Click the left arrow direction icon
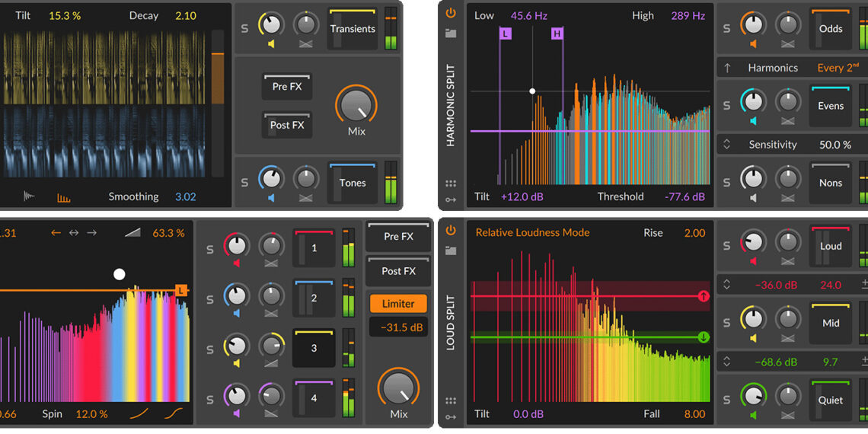Viewport: 868px width, 434px height. 56,233
